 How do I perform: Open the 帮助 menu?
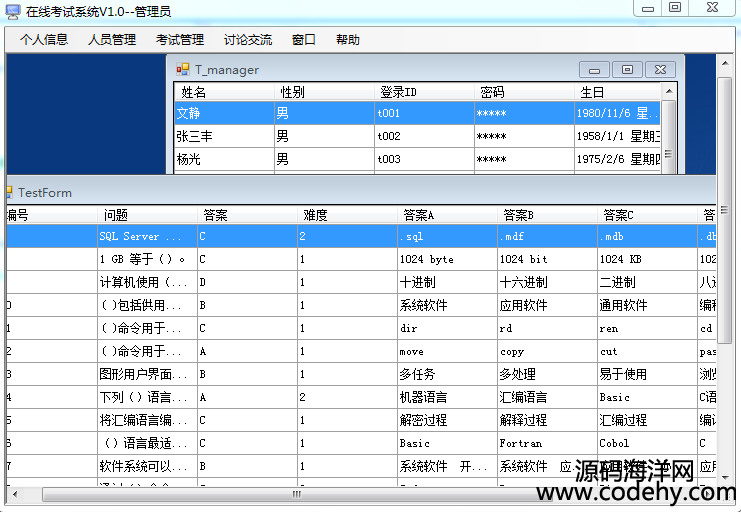tap(348, 40)
